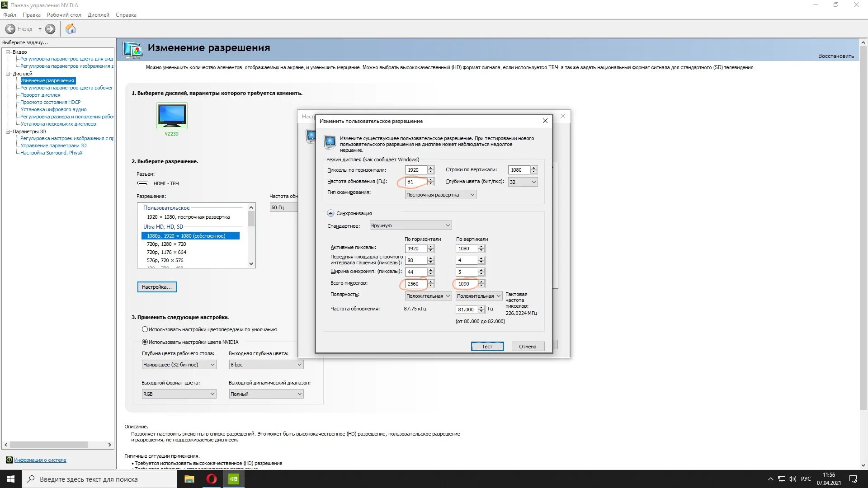
Task: Open output color depth 8 bpc dropdown
Action: 266,365
